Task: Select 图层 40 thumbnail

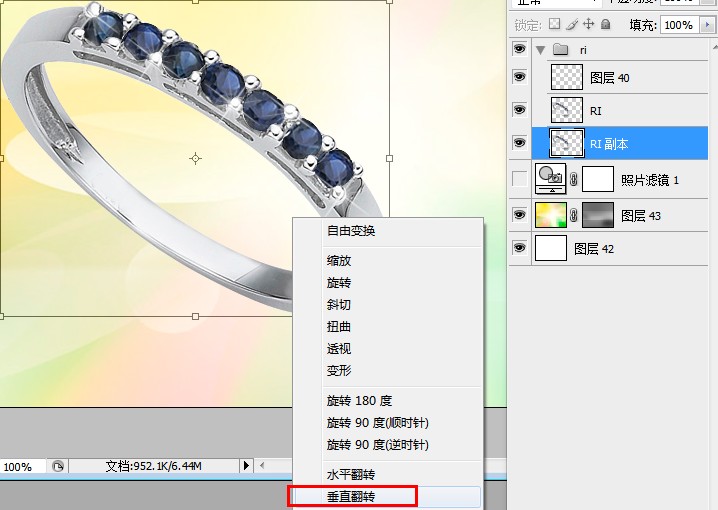Action: pyautogui.click(x=566, y=77)
